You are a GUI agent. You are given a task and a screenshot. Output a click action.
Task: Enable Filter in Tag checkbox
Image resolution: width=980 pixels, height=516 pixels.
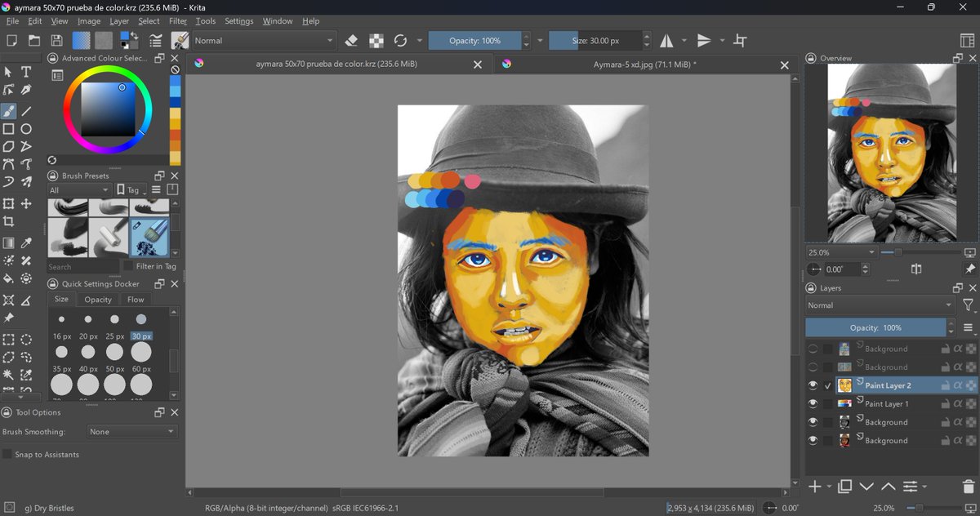[x=128, y=266]
